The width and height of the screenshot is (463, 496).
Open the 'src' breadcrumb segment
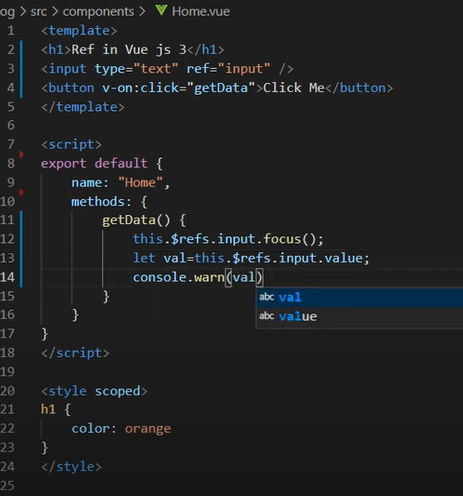[x=39, y=12]
